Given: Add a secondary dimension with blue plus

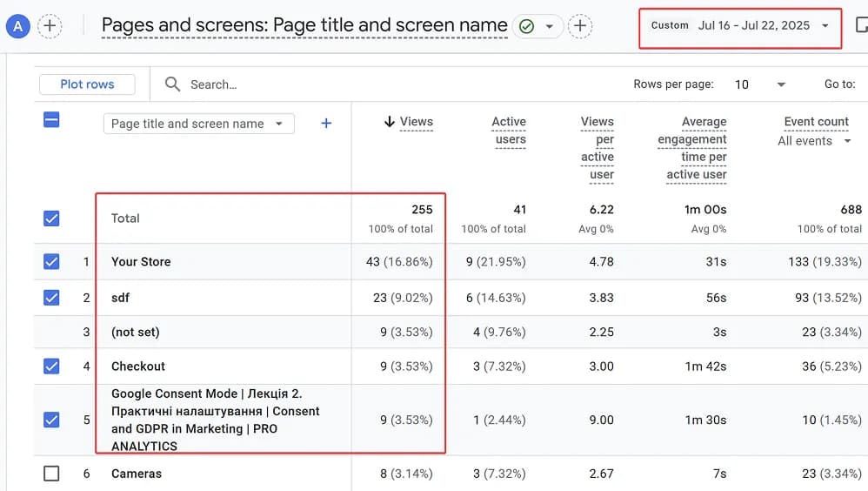Looking at the screenshot, I should point(326,123).
